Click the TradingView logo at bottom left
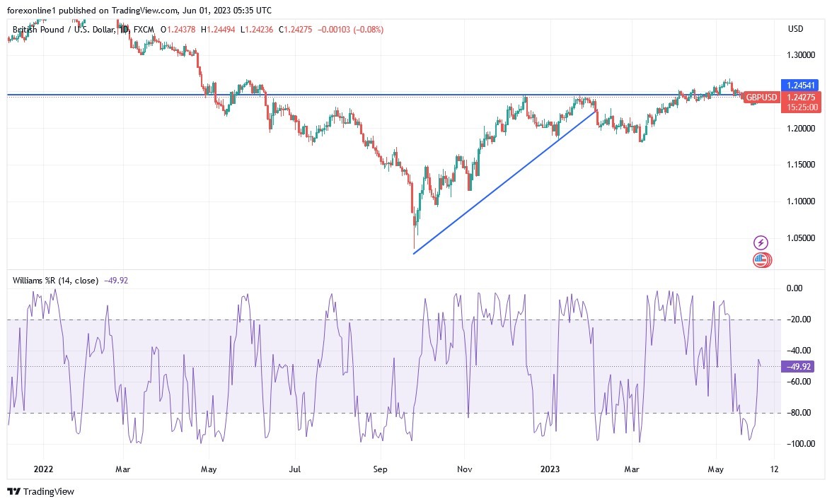This screenshot has width=832, height=504. tap(41, 492)
